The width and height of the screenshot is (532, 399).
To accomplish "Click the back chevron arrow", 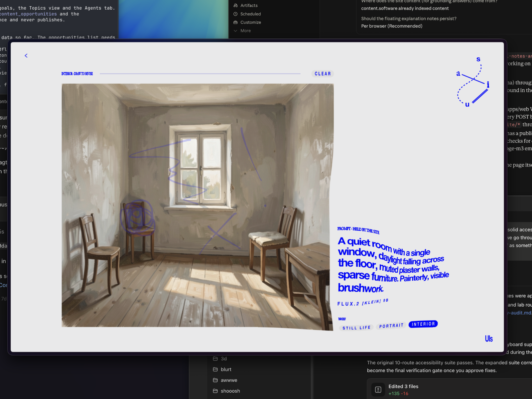I will [x=26, y=56].
